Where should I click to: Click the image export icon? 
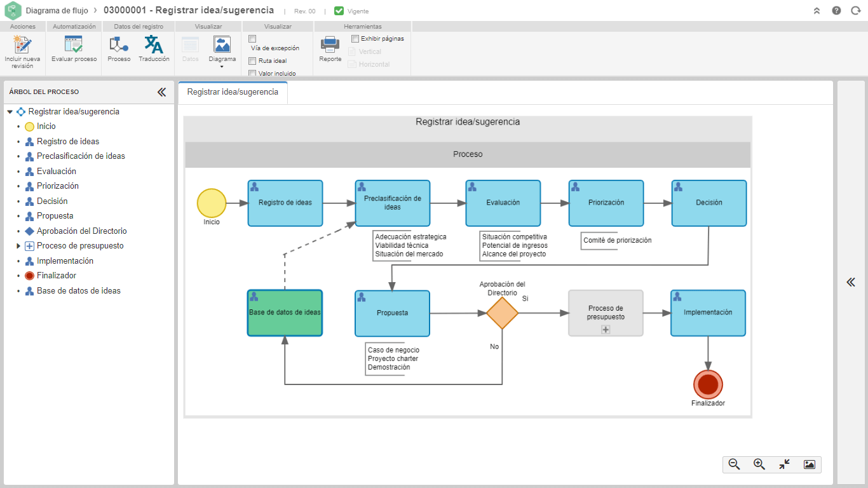(809, 464)
